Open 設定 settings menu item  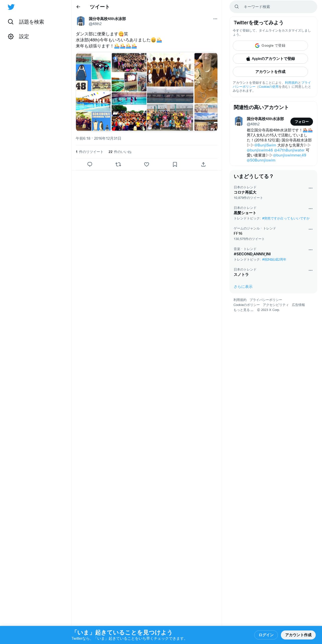pyautogui.click(x=18, y=36)
